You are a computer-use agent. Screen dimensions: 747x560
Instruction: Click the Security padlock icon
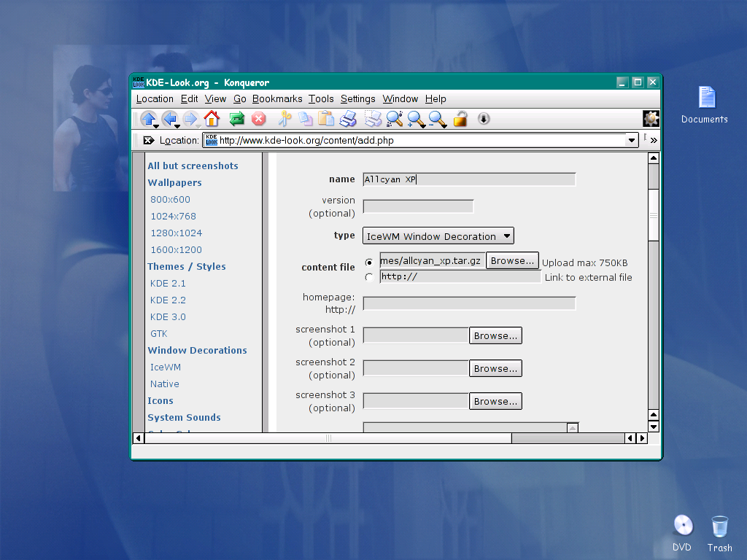(461, 119)
